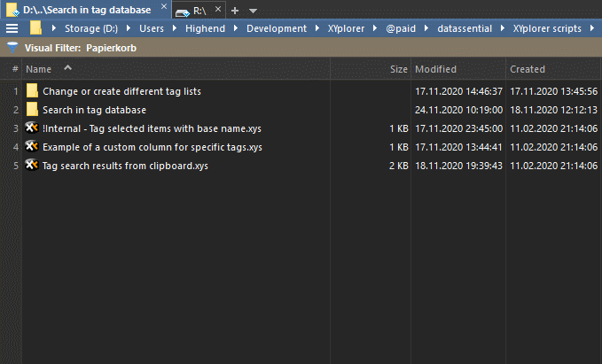Click the icon of 'Example of a custom column' script

tap(32, 147)
